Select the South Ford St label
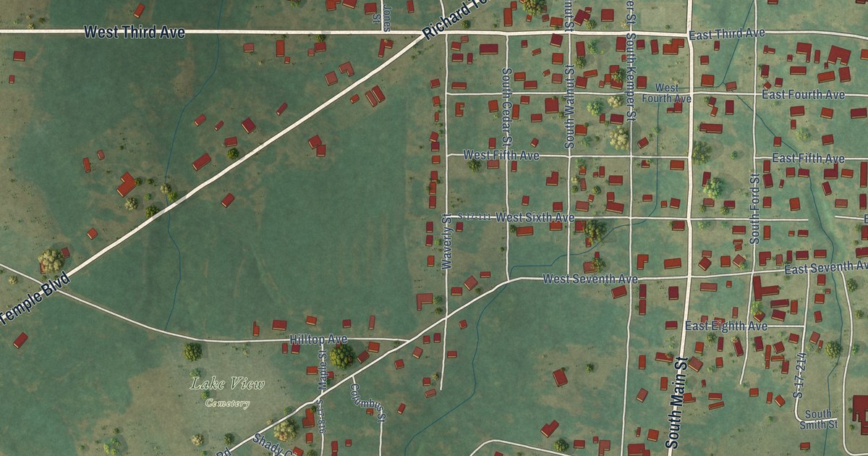This screenshot has width=868, height=456. 754,208
